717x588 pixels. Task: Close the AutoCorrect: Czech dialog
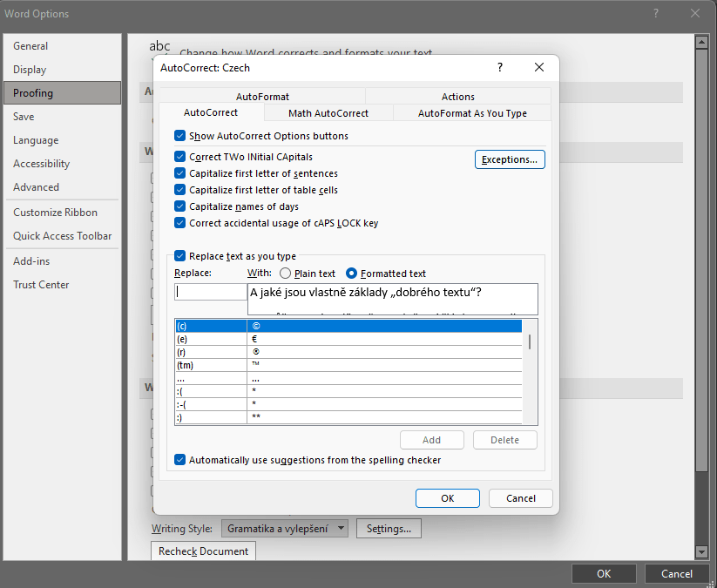coord(539,67)
